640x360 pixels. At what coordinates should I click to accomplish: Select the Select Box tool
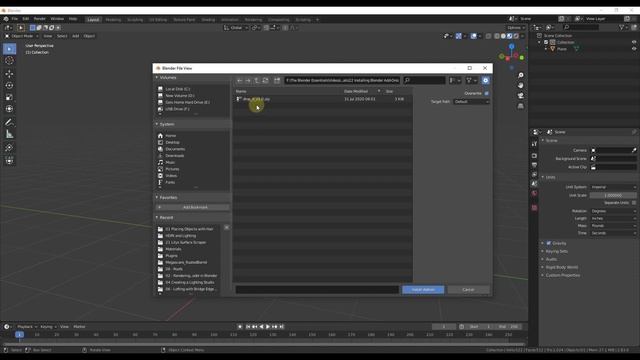coord(9,49)
